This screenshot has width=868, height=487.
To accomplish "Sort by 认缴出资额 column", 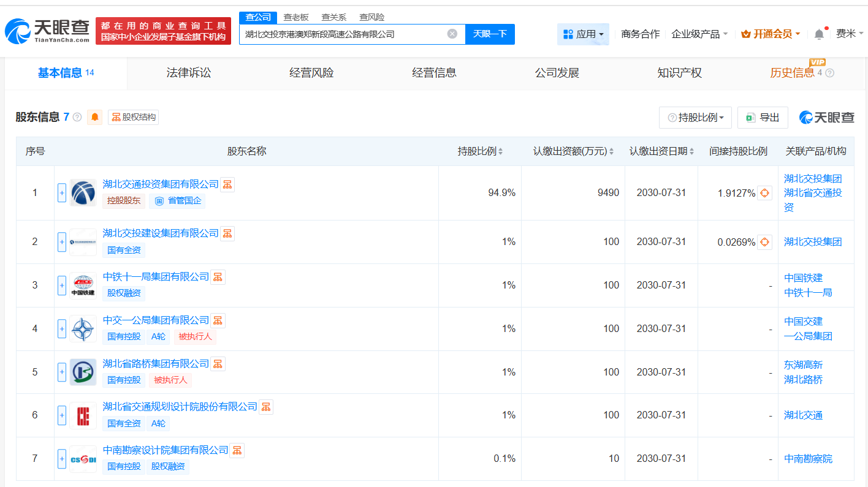I will pos(573,151).
